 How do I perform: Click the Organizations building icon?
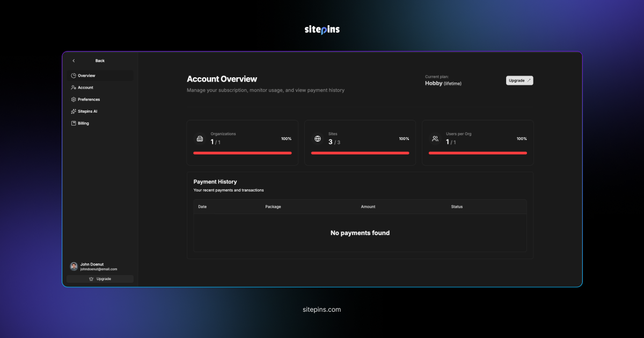[x=200, y=139]
